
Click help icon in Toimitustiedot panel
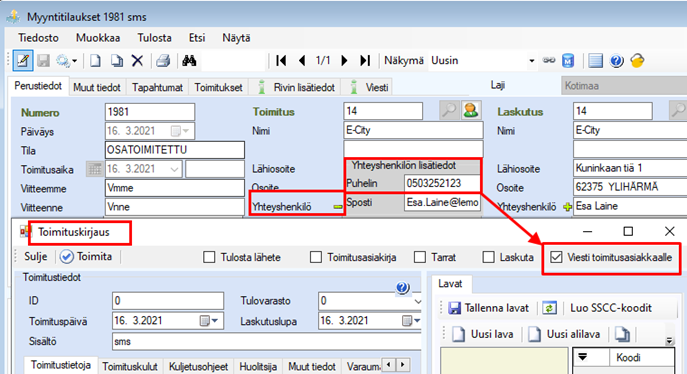coord(402,288)
